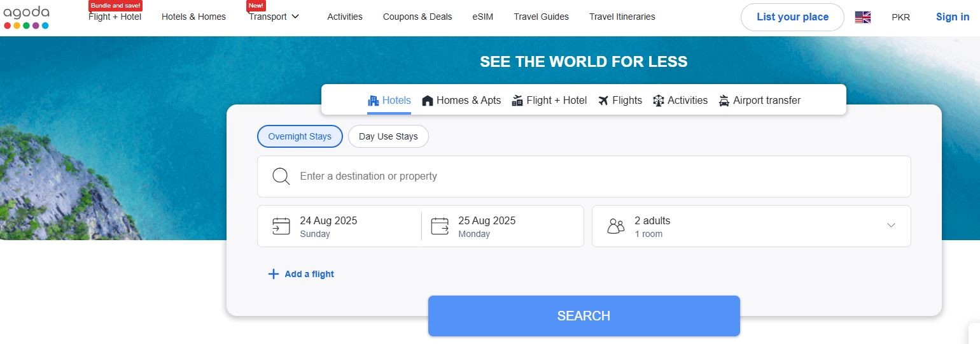Open the Sign in link

click(953, 17)
